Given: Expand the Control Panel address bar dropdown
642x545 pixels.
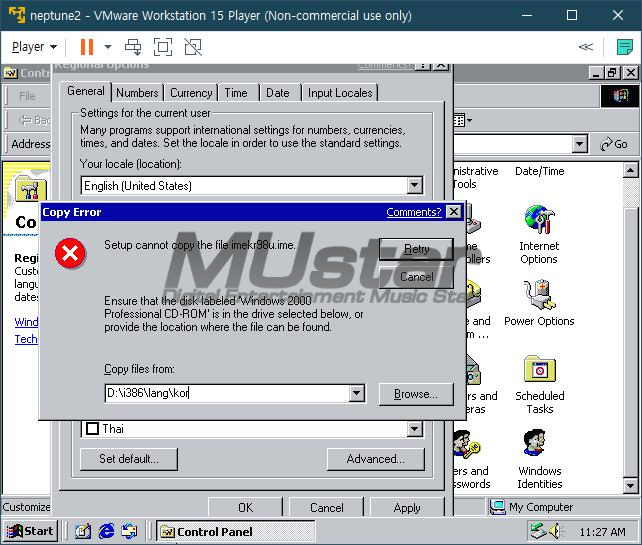Looking at the screenshot, I should click(x=579, y=144).
